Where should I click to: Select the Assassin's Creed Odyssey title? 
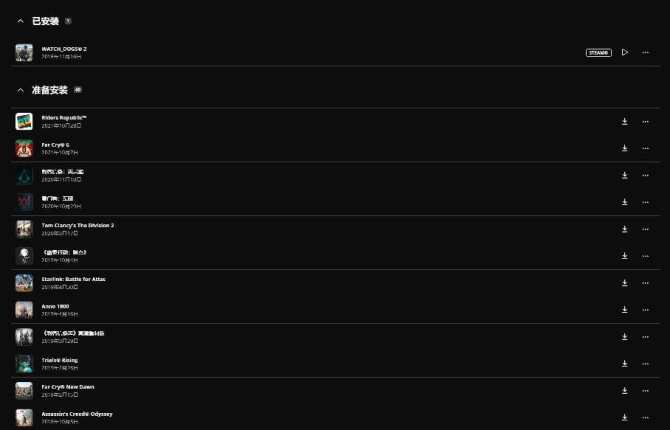77,414
